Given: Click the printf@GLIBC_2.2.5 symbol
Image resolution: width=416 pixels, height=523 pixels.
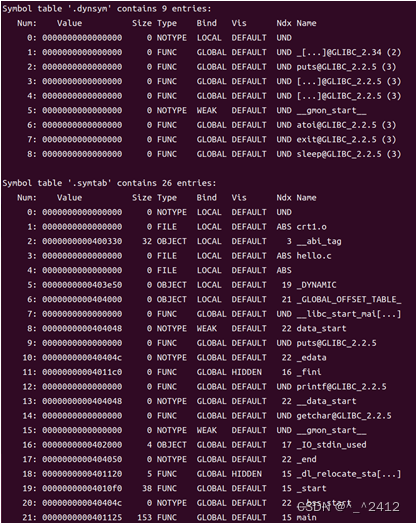Looking at the screenshot, I should pos(342,387).
